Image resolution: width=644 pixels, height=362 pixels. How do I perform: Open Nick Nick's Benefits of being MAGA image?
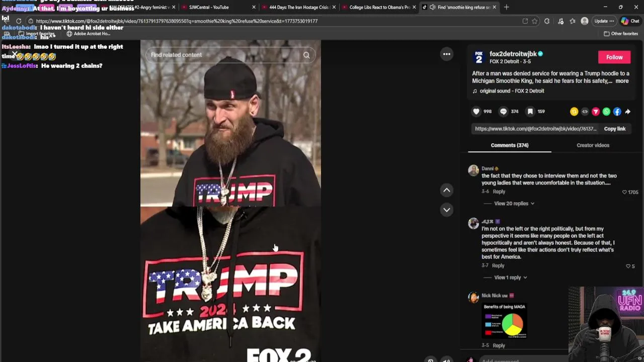pyautogui.click(x=505, y=322)
